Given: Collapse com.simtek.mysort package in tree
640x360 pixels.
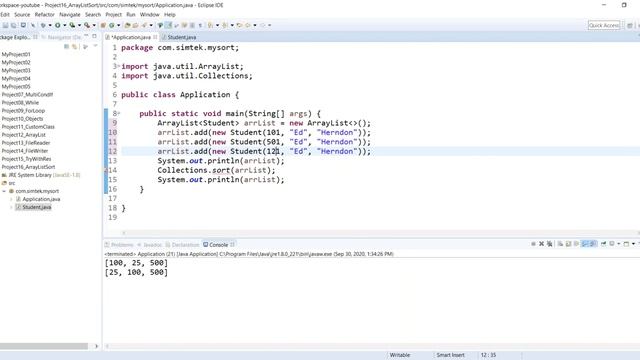Looking at the screenshot, I should [4, 191].
